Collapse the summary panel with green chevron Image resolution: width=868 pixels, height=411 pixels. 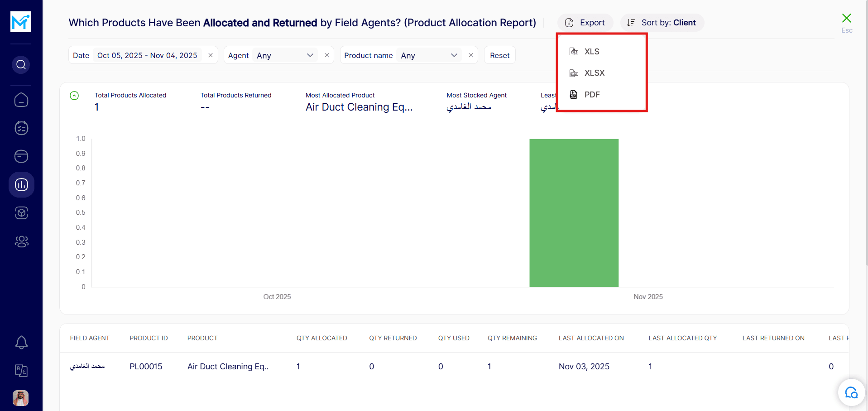pyautogui.click(x=74, y=96)
